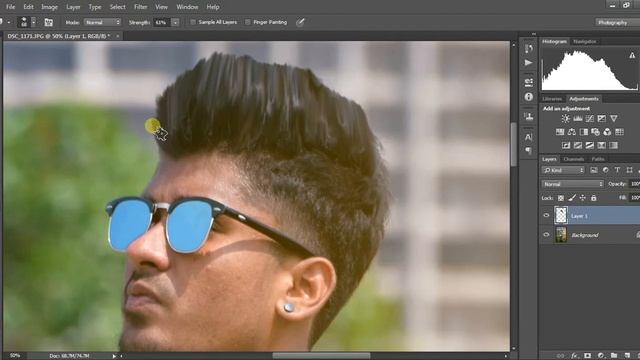Toggle type layer filter
This screenshot has height=360, width=640.
pyautogui.click(x=617, y=170)
